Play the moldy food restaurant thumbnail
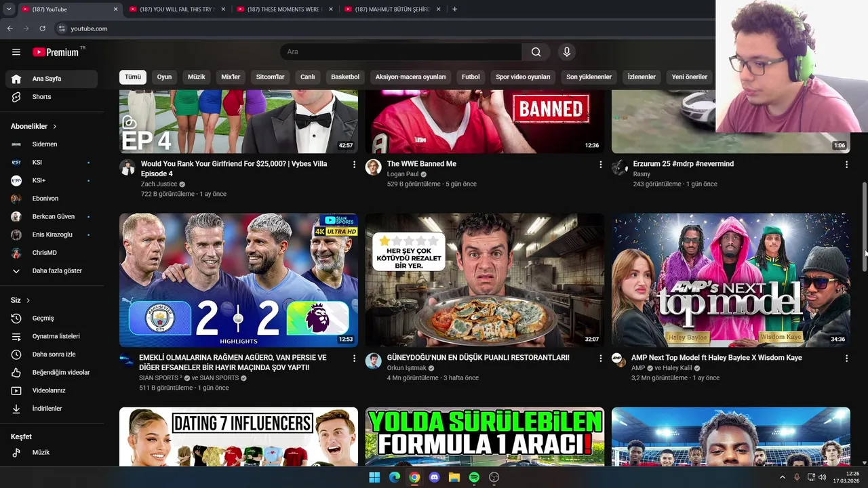Screen dimensions: 868x488 (x=485, y=281)
